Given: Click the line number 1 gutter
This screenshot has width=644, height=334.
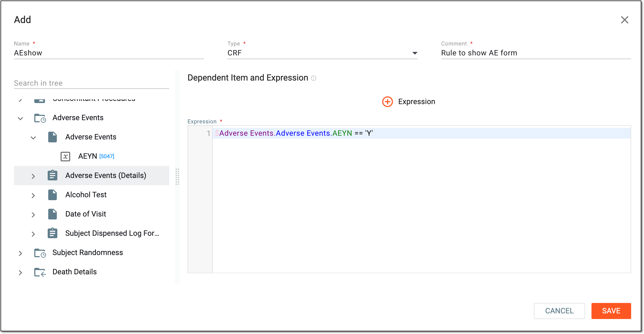Looking at the screenshot, I should click(x=208, y=133).
